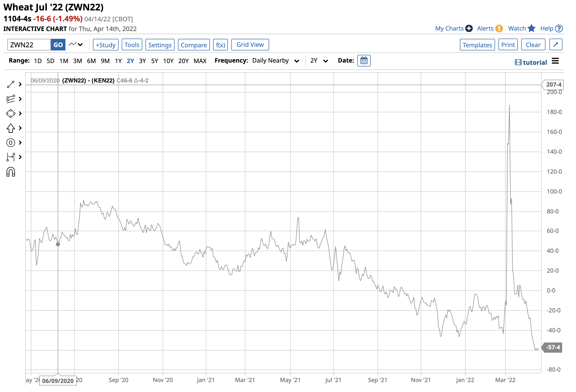This screenshot has height=392, width=576.
Task: Open the chart type dropdown
Action: click(x=76, y=45)
